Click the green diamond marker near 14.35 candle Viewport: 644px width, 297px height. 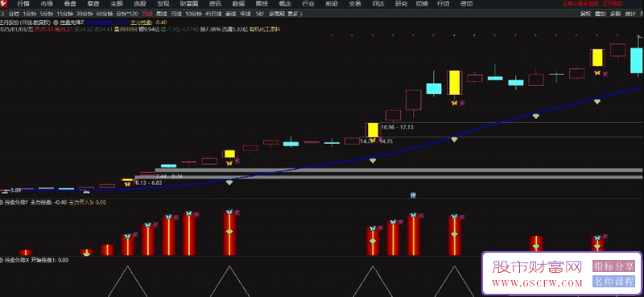point(372,161)
